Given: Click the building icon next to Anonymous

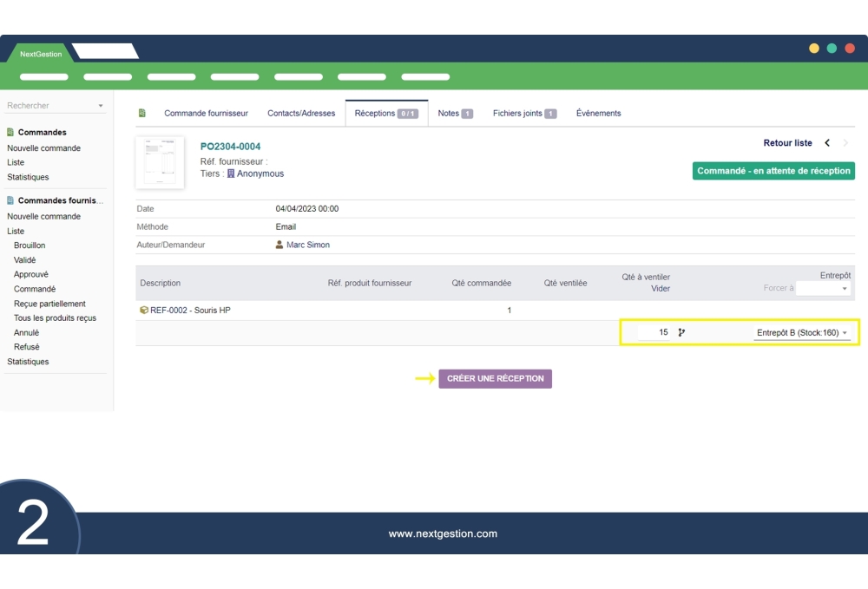Looking at the screenshot, I should [x=231, y=173].
